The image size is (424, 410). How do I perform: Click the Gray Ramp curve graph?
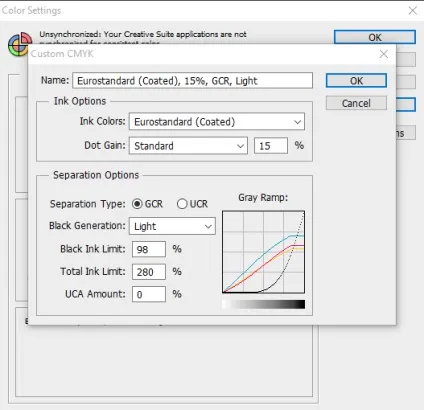[263, 252]
